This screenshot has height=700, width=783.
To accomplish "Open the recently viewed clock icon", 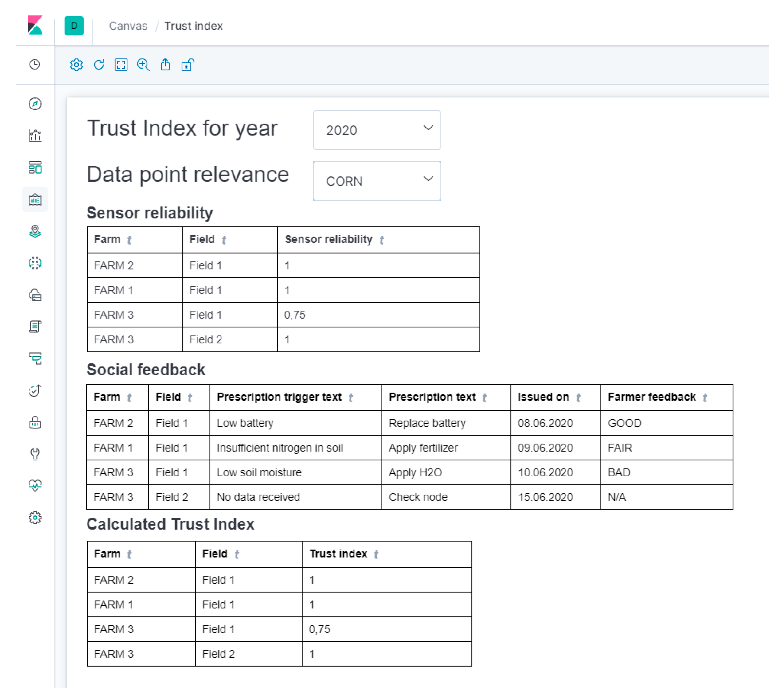I will 35,64.
